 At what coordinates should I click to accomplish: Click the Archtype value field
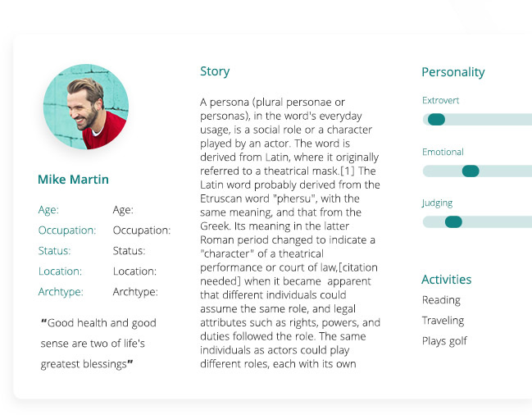click(135, 292)
